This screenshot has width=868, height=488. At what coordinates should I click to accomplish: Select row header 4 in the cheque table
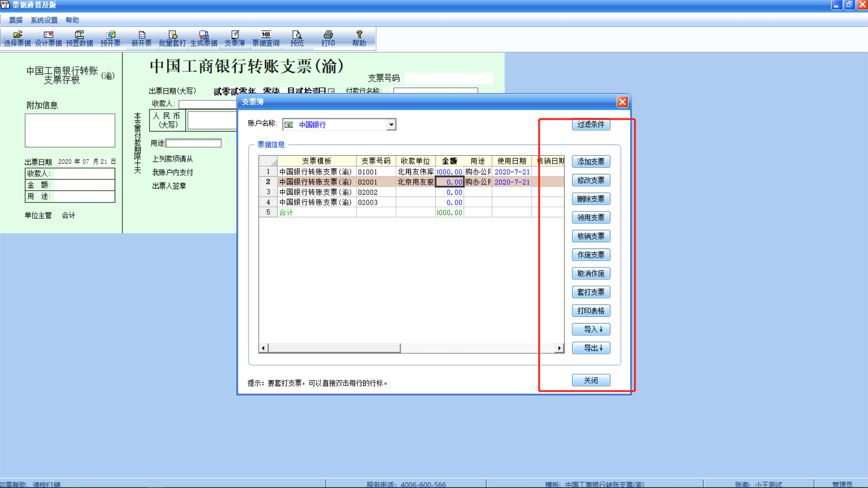(x=268, y=202)
